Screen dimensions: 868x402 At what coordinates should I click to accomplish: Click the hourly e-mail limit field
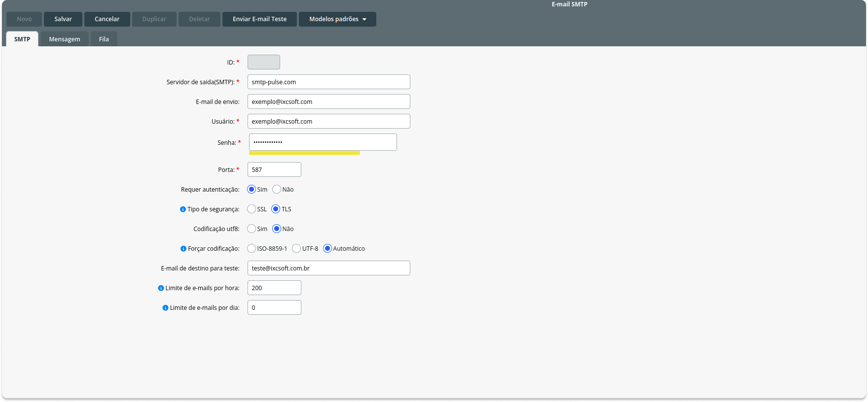pos(274,288)
